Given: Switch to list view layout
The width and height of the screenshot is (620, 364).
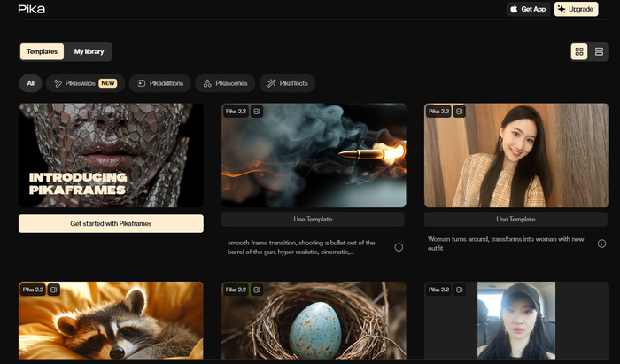Looking at the screenshot, I should tap(600, 51).
